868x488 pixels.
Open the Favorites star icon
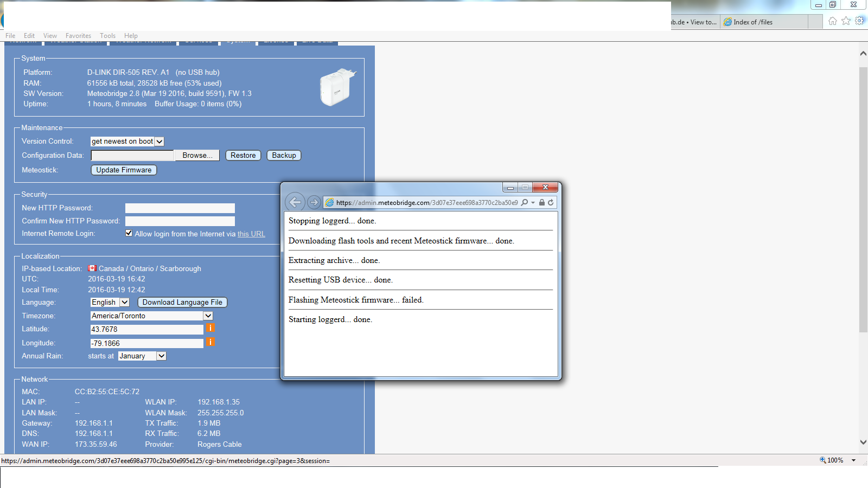846,21
